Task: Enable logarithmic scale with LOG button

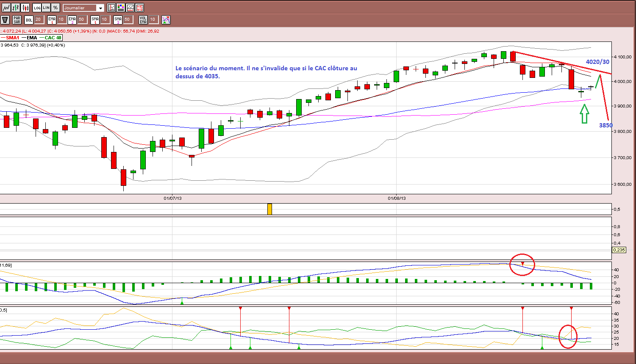Action: pos(37,8)
